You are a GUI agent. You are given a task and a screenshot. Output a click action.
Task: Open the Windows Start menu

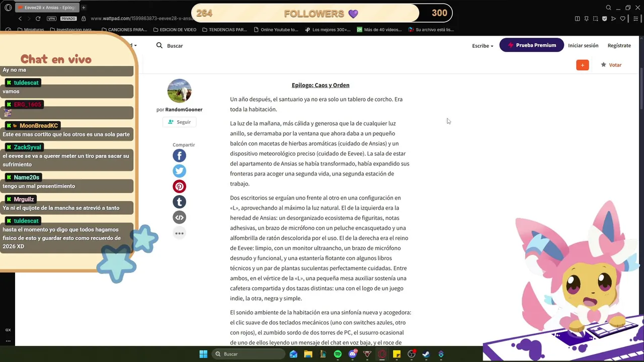click(203, 354)
